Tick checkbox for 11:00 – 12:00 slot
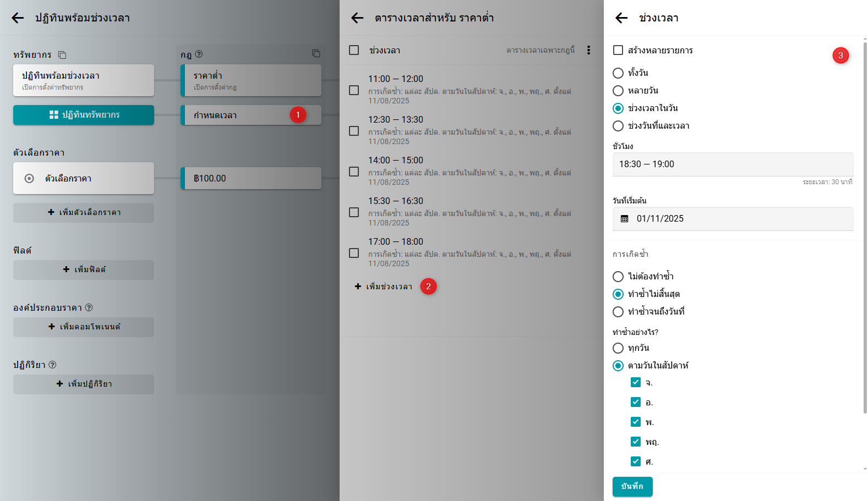868x501 pixels. click(x=354, y=90)
